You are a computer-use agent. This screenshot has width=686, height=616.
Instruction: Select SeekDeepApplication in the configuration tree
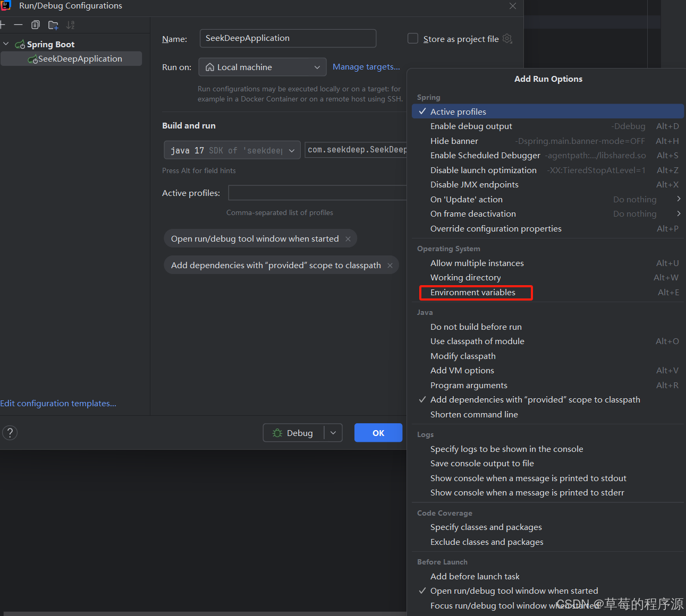click(71, 59)
